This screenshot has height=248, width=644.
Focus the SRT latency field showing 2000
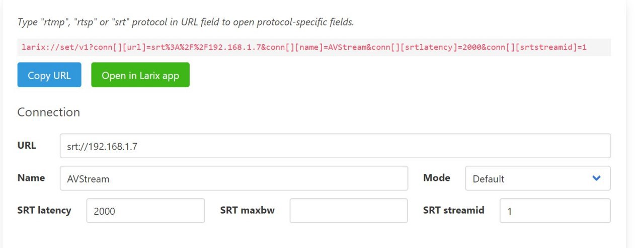pos(145,211)
